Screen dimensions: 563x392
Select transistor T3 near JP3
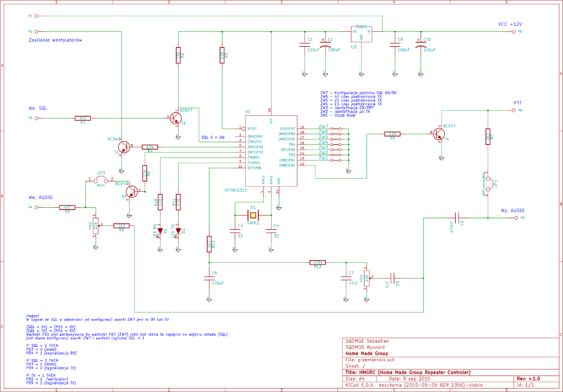pos(133,192)
